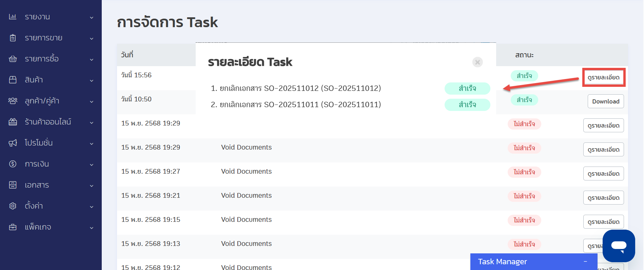
Task: Expand the รายงาน menu chevron
Action: click(x=92, y=17)
